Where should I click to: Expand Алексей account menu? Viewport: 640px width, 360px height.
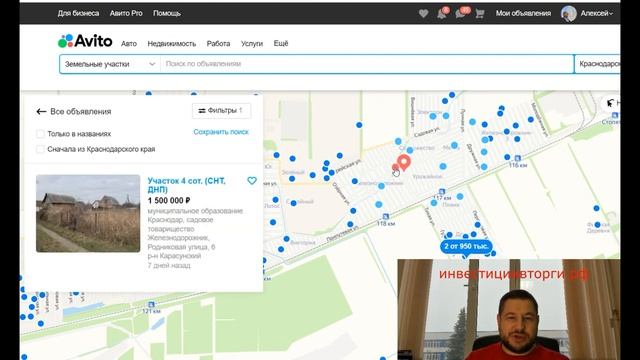(596, 13)
